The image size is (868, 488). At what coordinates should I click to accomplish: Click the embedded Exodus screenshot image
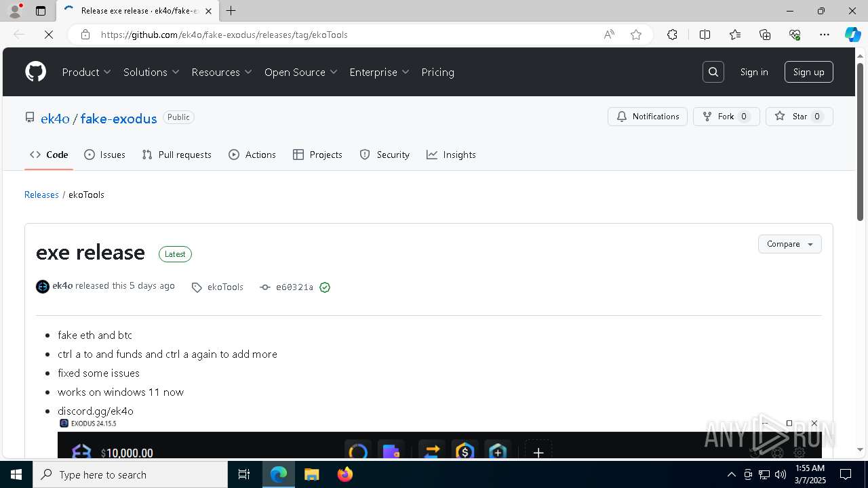point(439,438)
